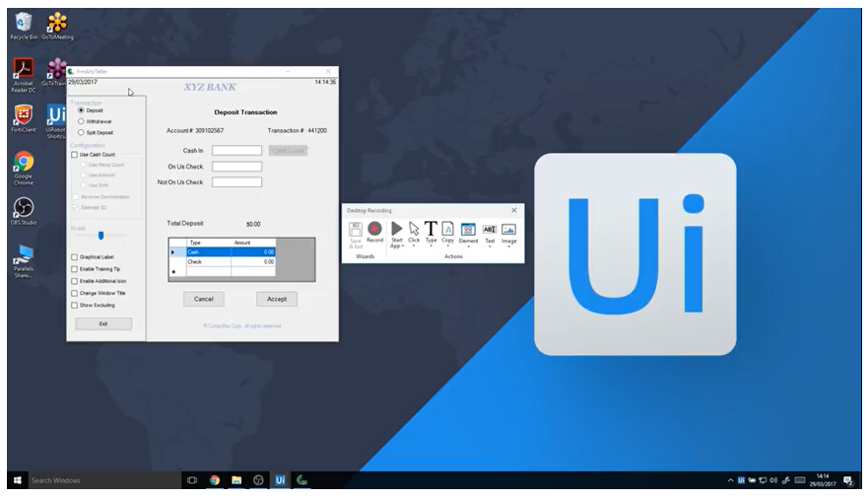Click the Cancel button in the bank form
The height and width of the screenshot is (498, 868).
point(204,299)
